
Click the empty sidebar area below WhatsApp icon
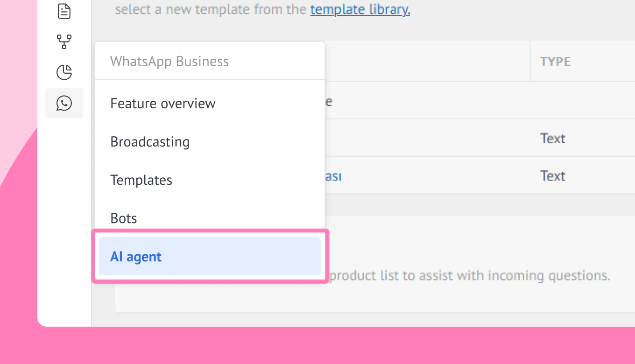coord(64,210)
